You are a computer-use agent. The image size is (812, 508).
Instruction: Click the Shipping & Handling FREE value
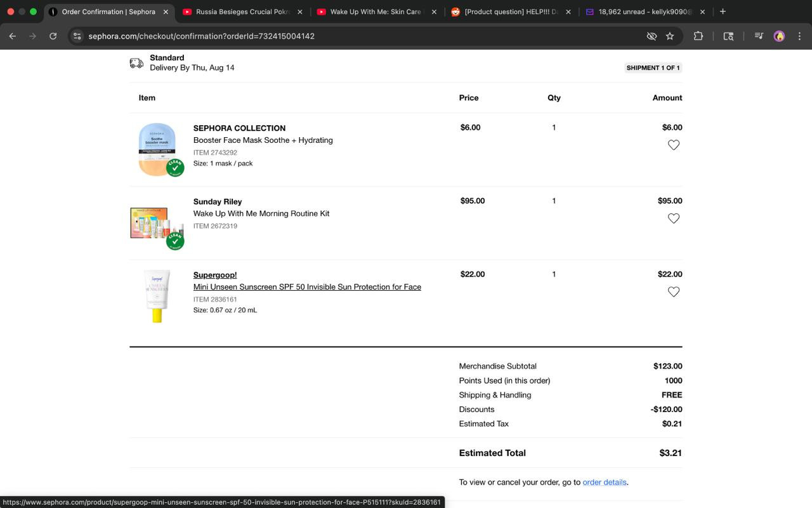tap(672, 395)
